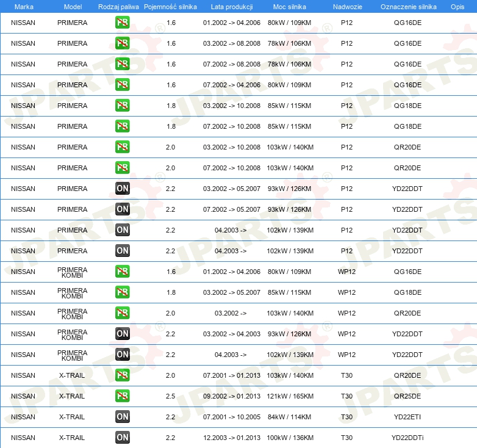Click petrol icon in Primera Kombi 1.8 row
Image resolution: width=477 pixels, height=448 pixels.
[122, 292]
